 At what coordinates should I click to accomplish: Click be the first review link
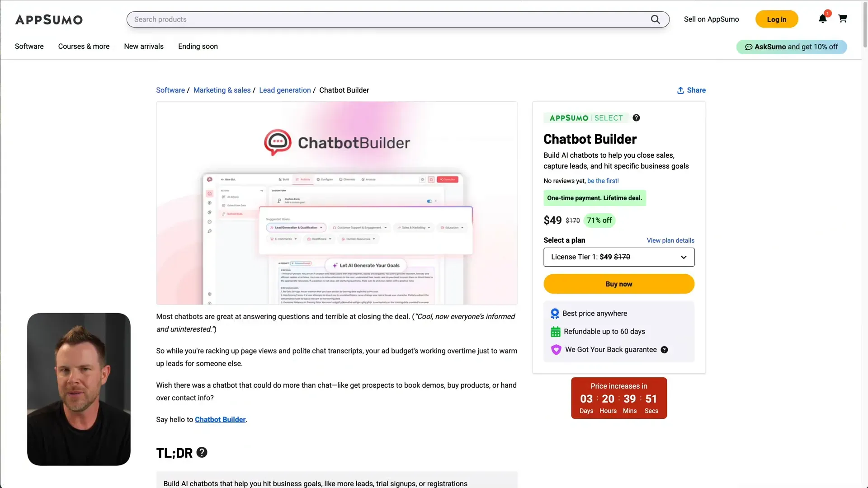coord(603,181)
